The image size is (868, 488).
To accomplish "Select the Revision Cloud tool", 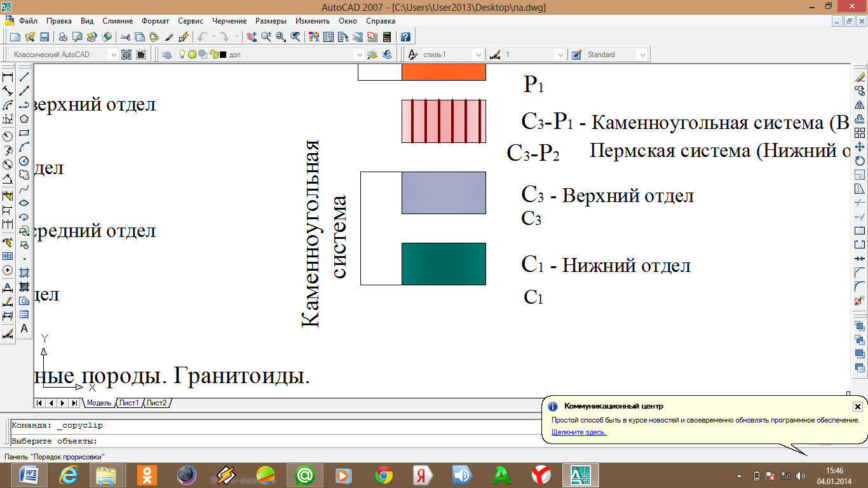I will tap(24, 175).
